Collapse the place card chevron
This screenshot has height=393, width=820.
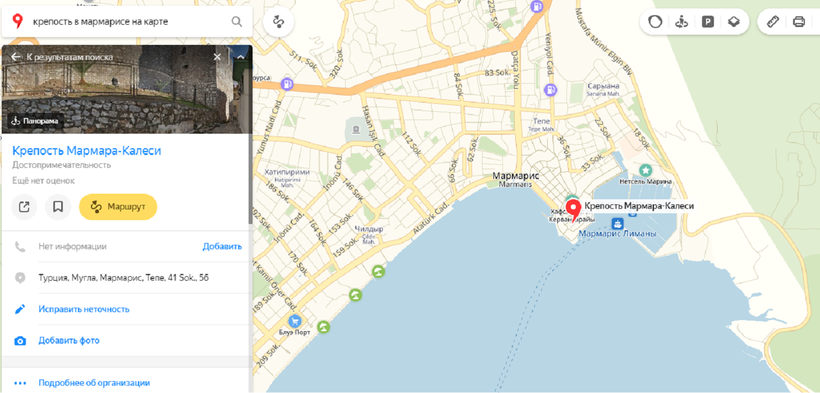(241, 57)
